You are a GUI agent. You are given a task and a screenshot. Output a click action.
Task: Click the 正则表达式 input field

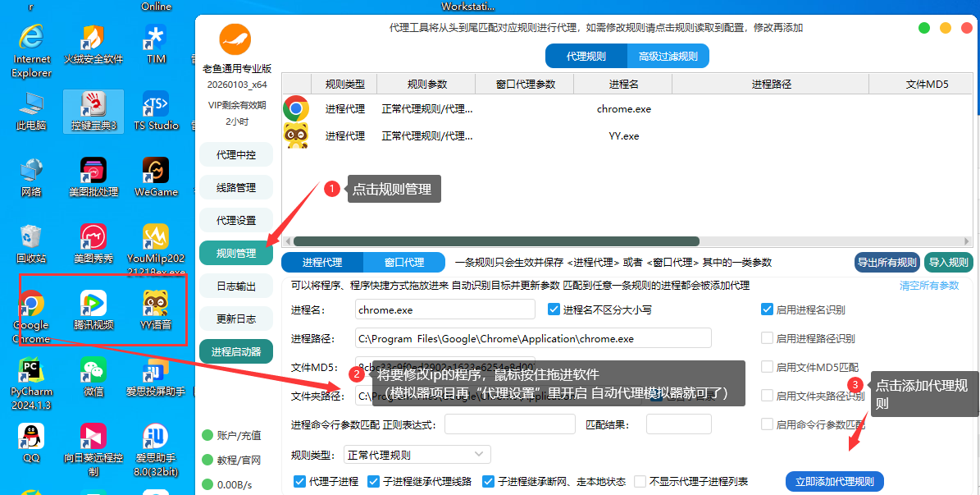click(x=509, y=424)
